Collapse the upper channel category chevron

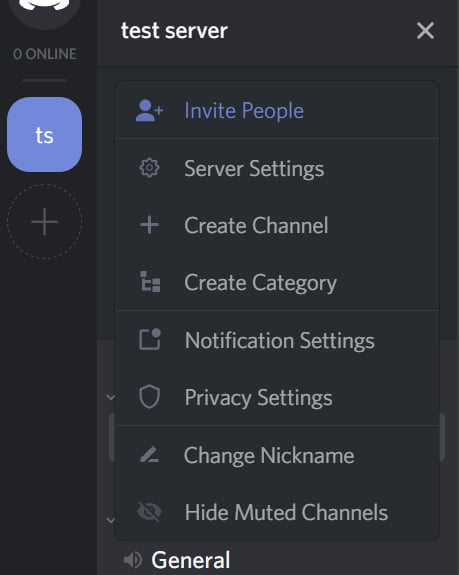point(110,397)
